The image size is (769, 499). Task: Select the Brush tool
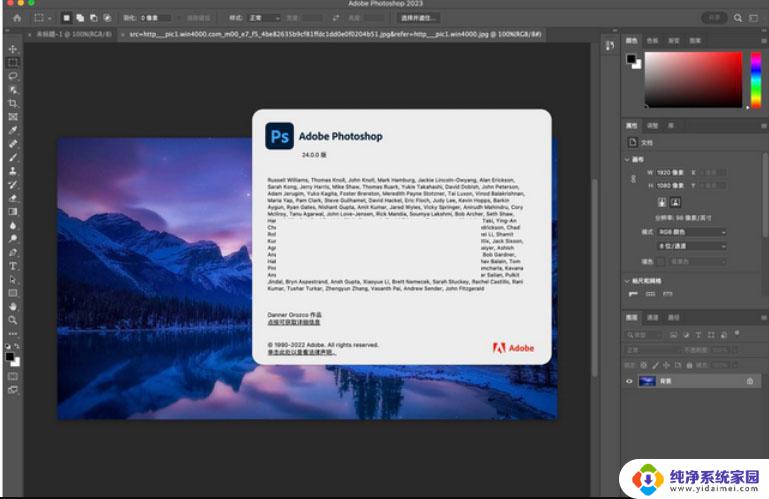pos(13,158)
